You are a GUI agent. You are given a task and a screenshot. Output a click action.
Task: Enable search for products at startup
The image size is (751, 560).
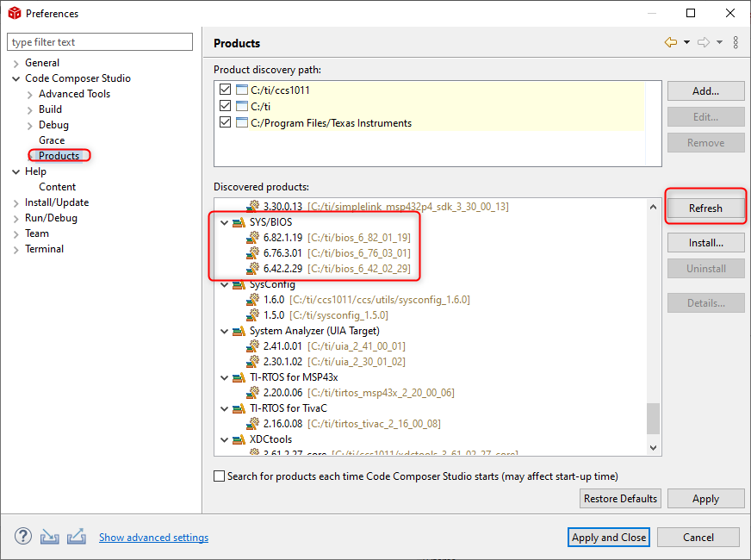220,476
